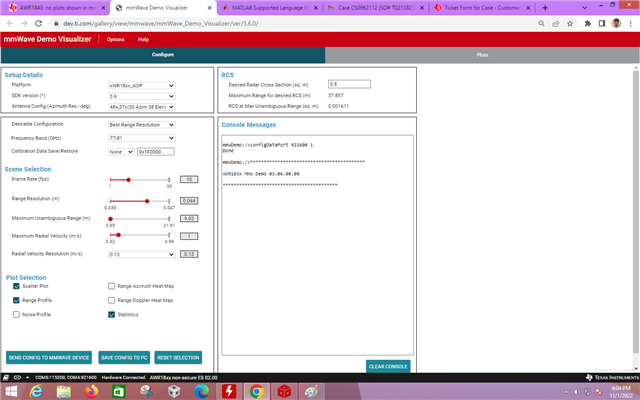Open the Options menu
640x400 pixels.
point(116,40)
